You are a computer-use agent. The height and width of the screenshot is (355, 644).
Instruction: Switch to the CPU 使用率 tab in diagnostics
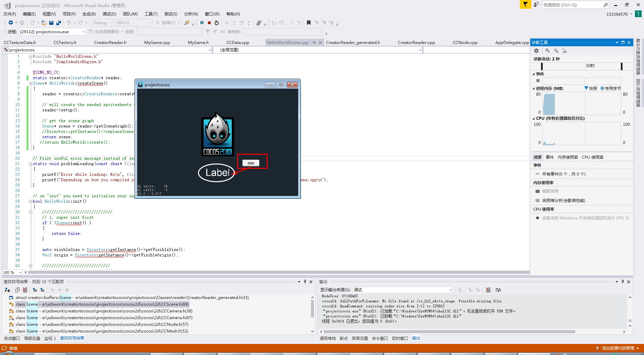coord(593,157)
